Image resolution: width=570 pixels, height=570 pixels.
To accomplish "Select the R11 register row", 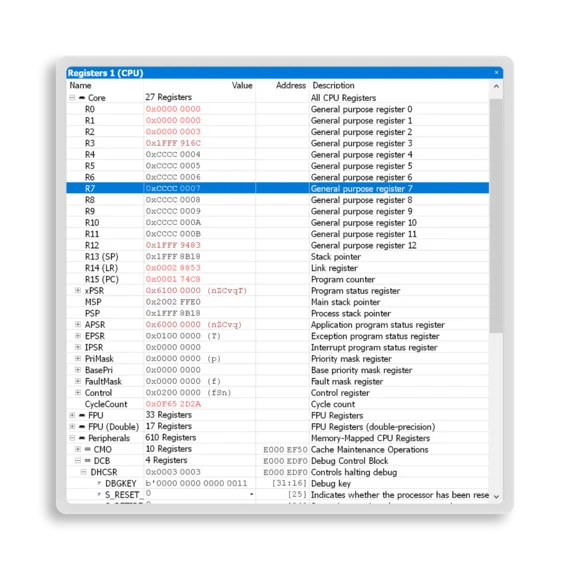I will [278, 234].
